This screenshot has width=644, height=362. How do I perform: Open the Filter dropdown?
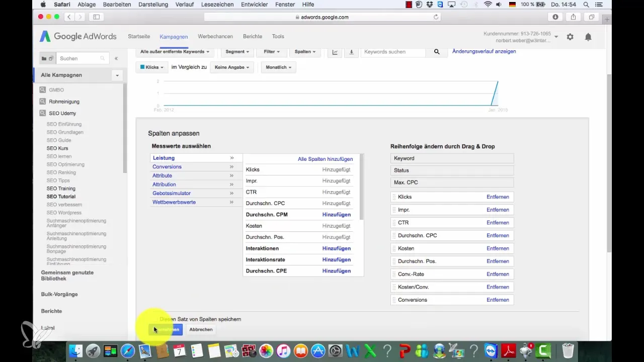click(x=272, y=52)
